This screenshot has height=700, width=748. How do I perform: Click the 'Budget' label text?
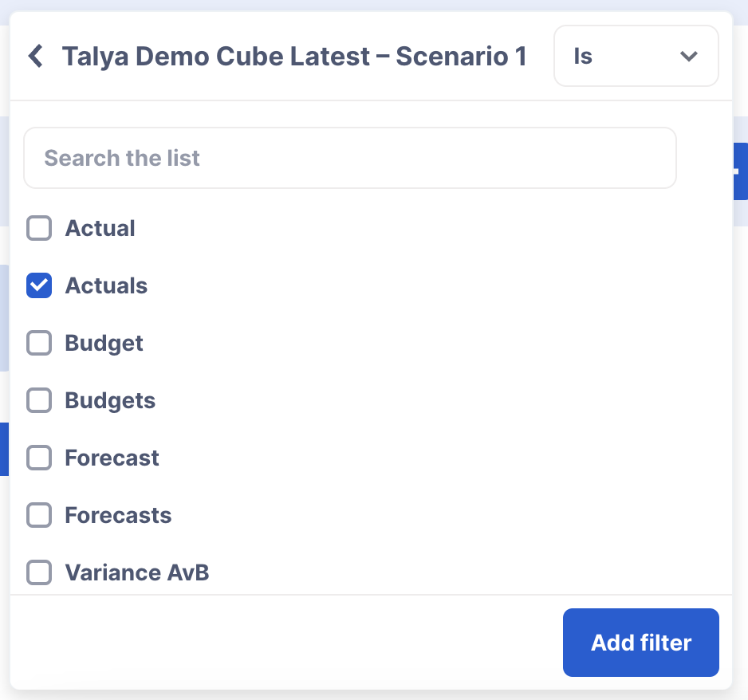coord(104,344)
